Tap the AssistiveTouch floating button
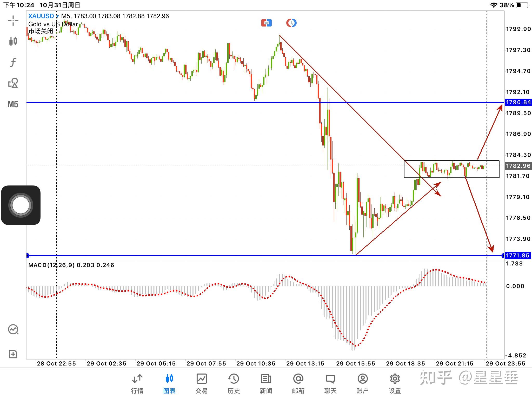Screen dimensions: 532x399 [x=21, y=205]
